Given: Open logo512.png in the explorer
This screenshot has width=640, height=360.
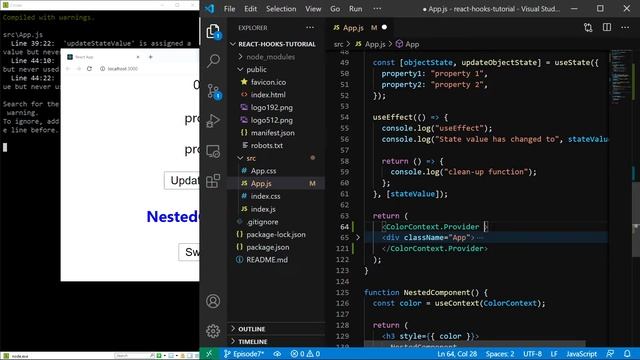Looking at the screenshot, I should pyautogui.click(x=271, y=120).
